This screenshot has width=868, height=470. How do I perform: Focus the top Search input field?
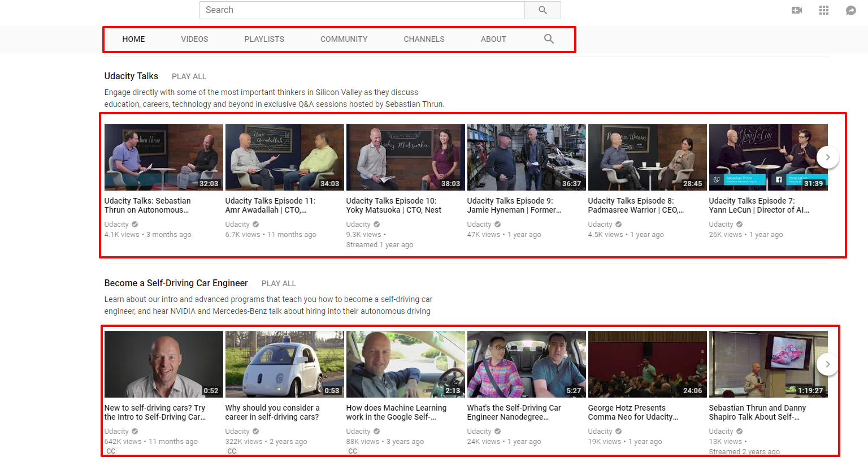click(362, 10)
